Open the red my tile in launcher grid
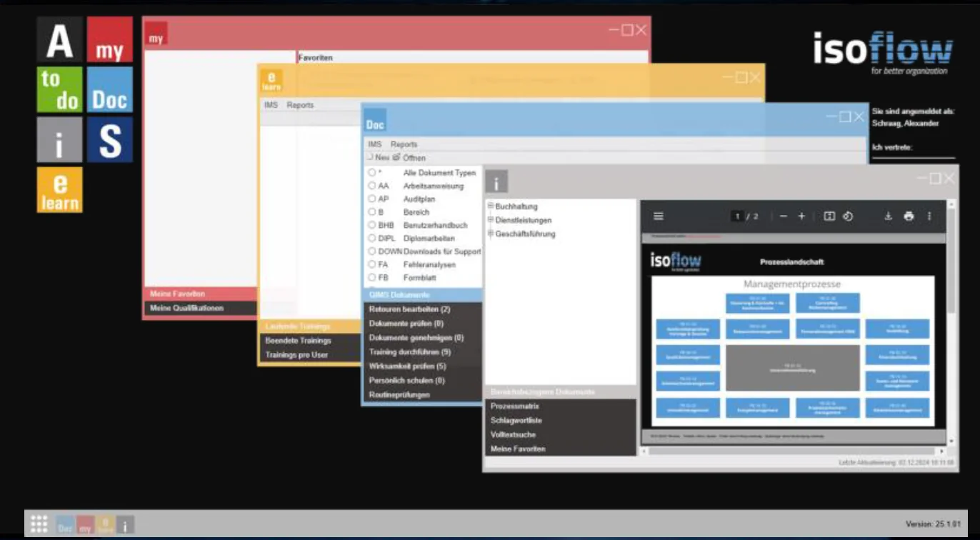 (x=109, y=41)
